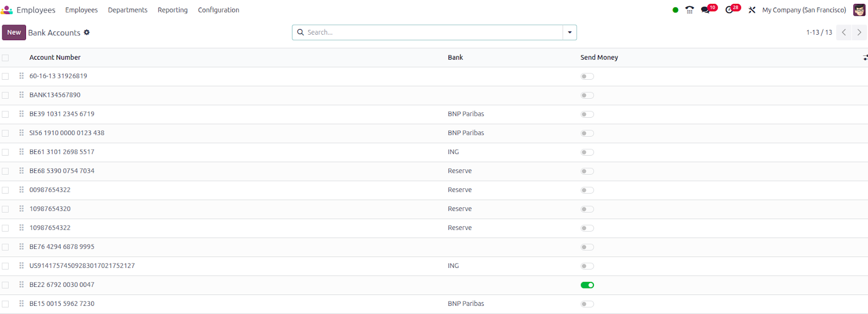Tick the checkbox for BE61 3101 2698 5517

[x=5, y=152]
